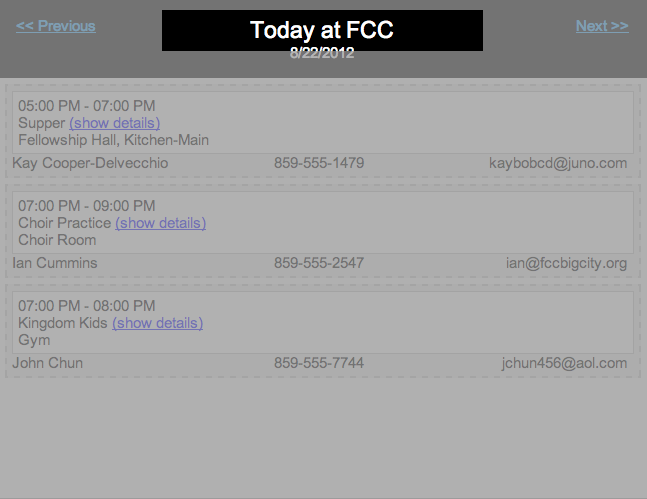Go to the << Previous day

click(56, 26)
